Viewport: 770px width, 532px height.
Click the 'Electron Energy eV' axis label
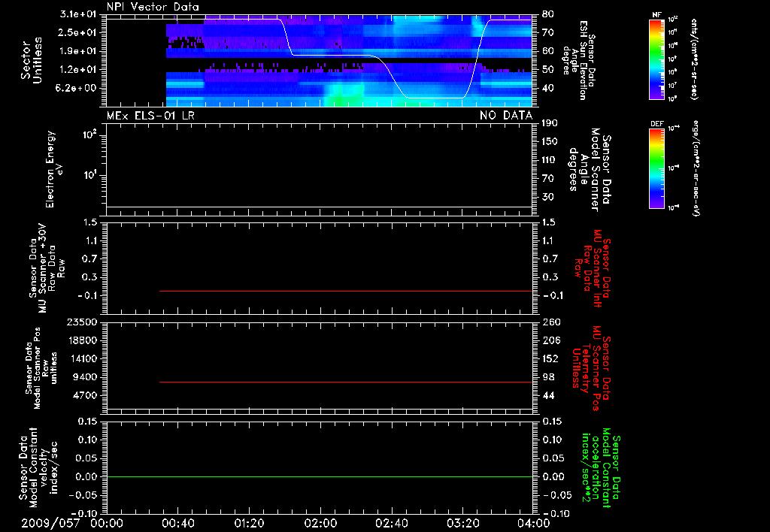[54, 169]
